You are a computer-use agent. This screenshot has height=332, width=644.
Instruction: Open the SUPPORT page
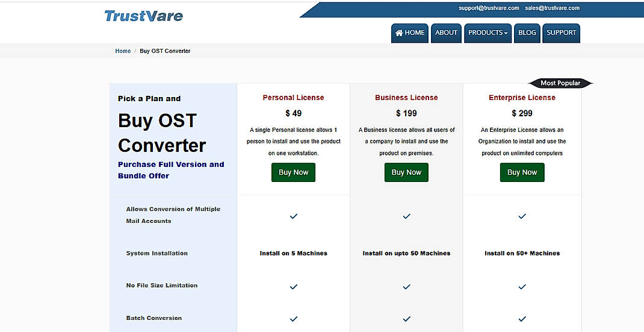[x=561, y=33]
